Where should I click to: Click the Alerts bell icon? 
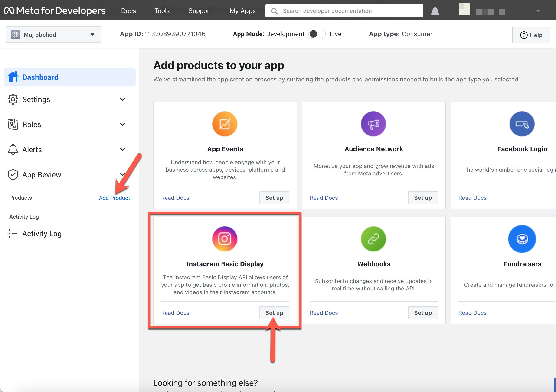click(x=13, y=149)
